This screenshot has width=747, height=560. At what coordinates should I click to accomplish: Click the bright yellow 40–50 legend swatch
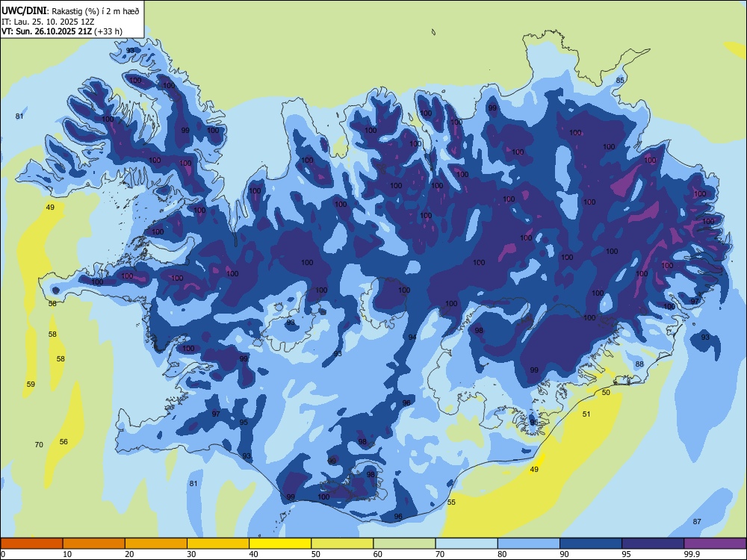280,544
